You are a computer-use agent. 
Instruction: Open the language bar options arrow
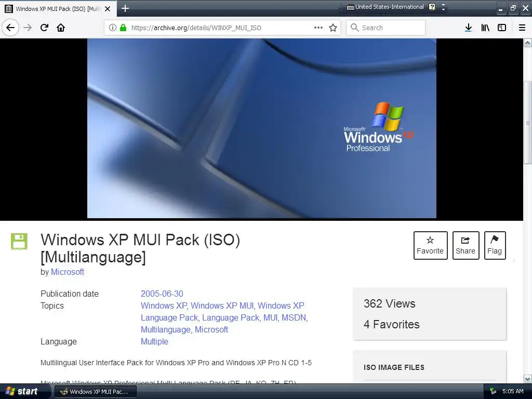click(x=443, y=9)
